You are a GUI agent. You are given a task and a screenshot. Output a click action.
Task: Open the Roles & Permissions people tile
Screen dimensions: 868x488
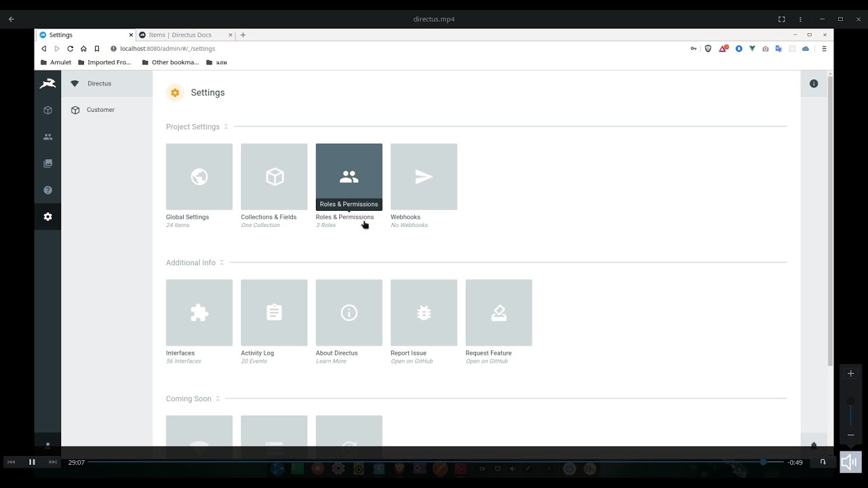[x=349, y=177]
